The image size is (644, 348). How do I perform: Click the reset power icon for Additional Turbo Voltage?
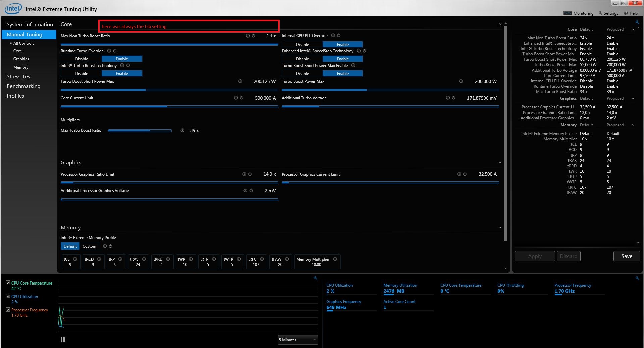coord(453,98)
